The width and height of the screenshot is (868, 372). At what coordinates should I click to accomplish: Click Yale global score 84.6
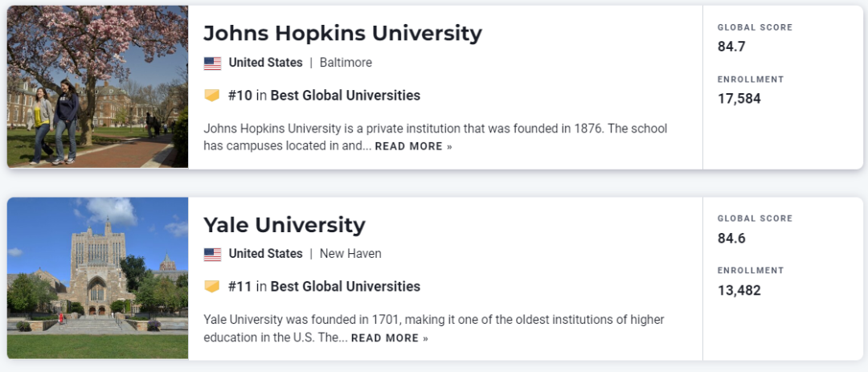coord(731,239)
